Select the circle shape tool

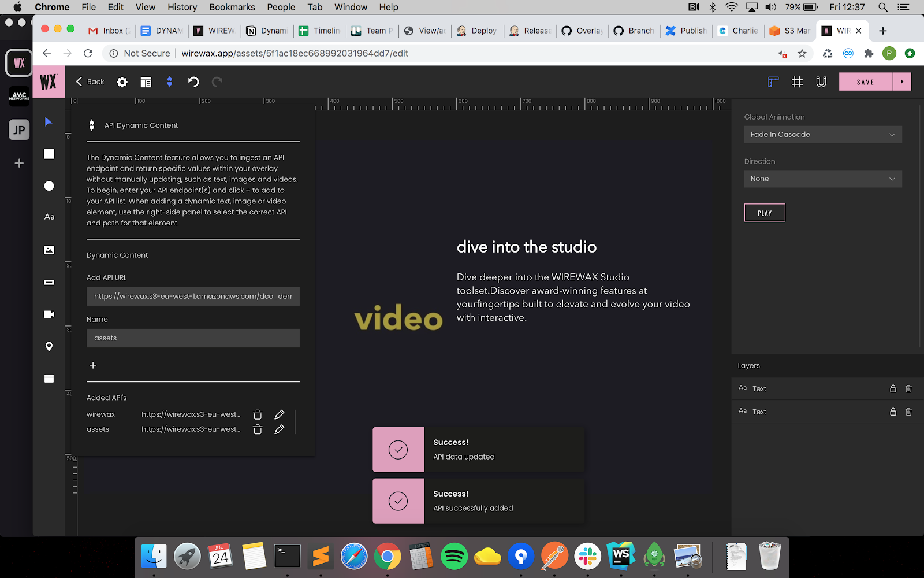coord(49,186)
